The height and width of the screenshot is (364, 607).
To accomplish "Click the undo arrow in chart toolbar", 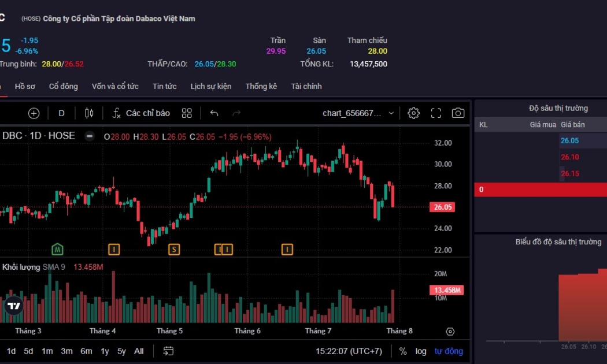I will click(x=214, y=113).
